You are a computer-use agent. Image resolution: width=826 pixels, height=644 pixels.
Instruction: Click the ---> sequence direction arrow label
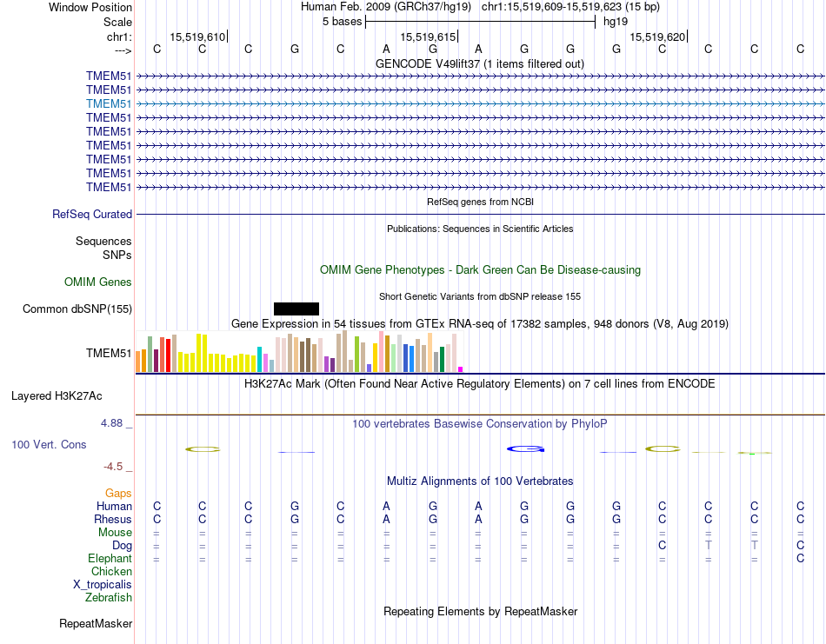click(123, 50)
